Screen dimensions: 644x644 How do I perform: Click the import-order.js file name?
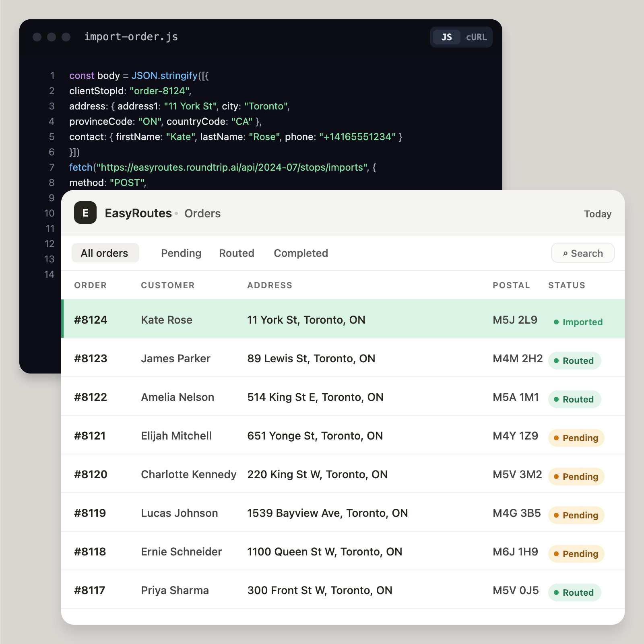pyautogui.click(x=131, y=37)
